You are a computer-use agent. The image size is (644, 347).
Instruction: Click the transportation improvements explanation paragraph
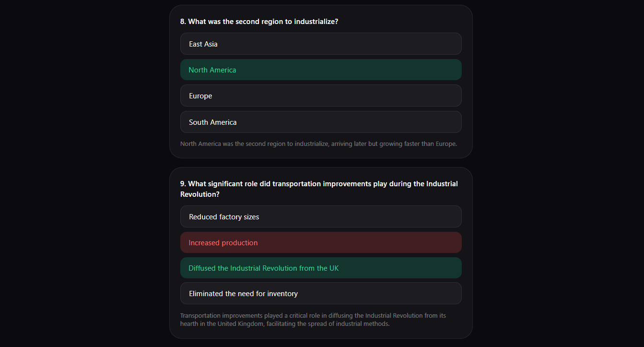point(313,320)
